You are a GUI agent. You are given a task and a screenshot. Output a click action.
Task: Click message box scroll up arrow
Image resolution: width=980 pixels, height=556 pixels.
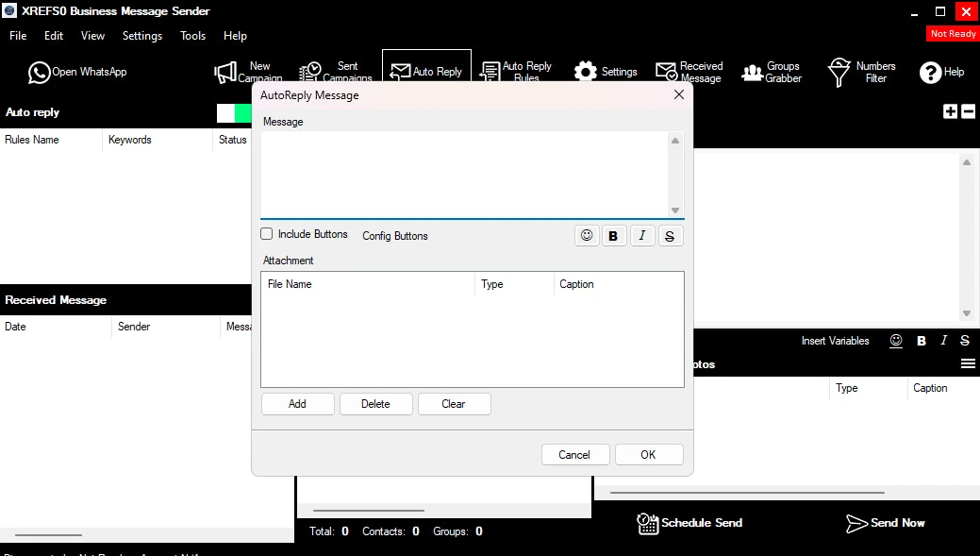click(675, 141)
